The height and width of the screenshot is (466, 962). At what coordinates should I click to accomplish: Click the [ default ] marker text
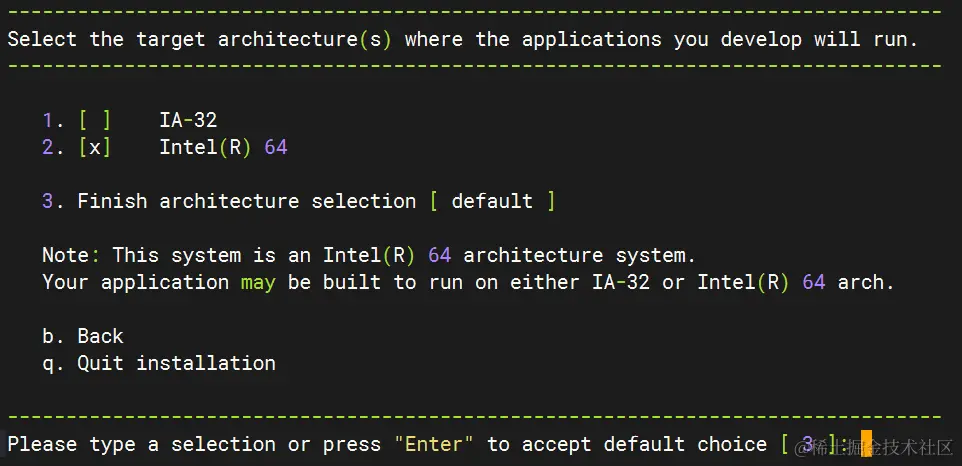(493, 201)
